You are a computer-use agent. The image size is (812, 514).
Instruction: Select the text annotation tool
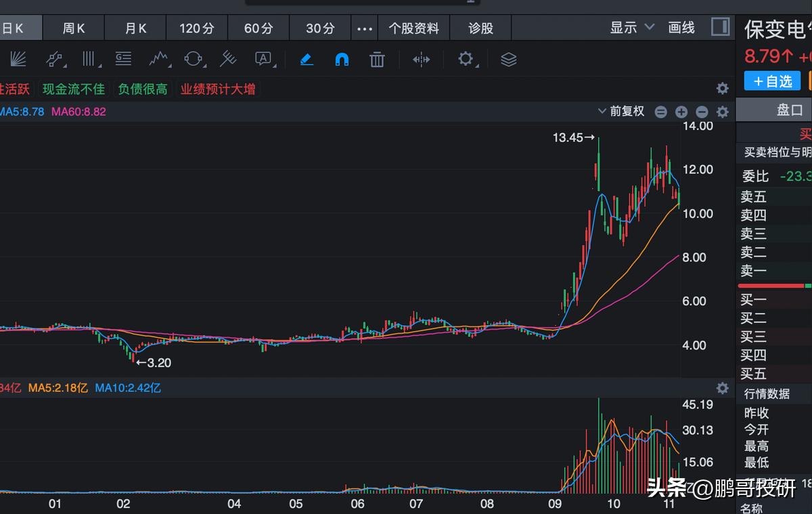[x=262, y=59]
